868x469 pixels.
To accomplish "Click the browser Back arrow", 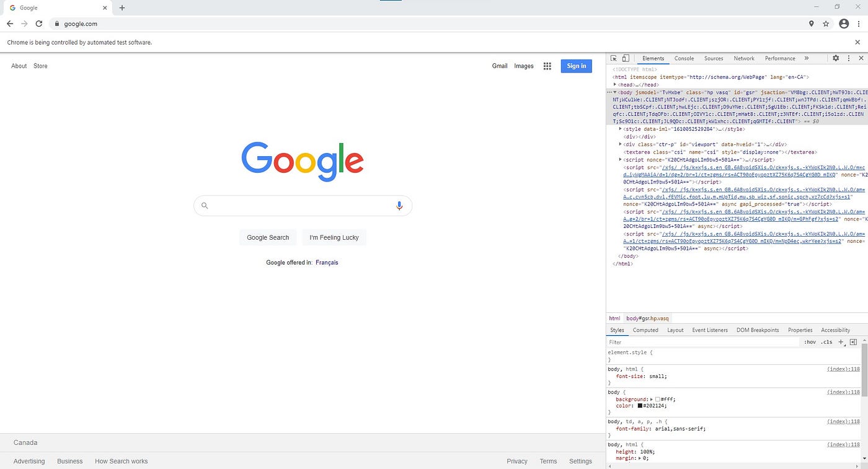I will [x=10, y=24].
